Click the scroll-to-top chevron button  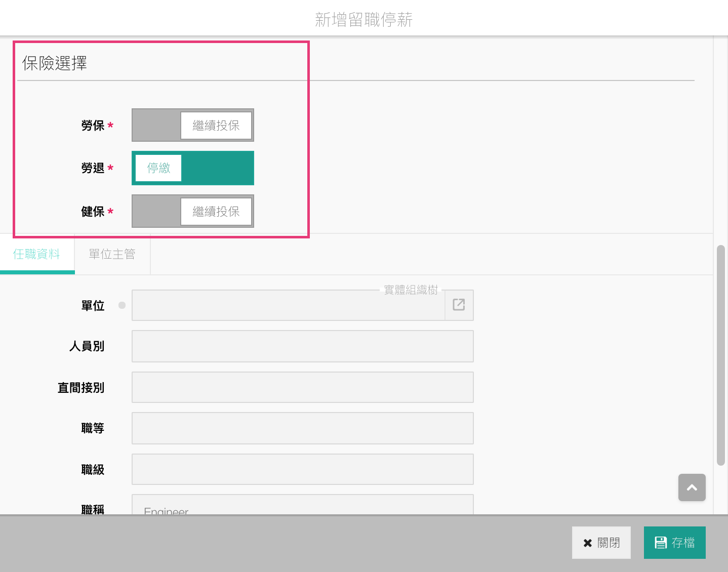click(x=692, y=487)
